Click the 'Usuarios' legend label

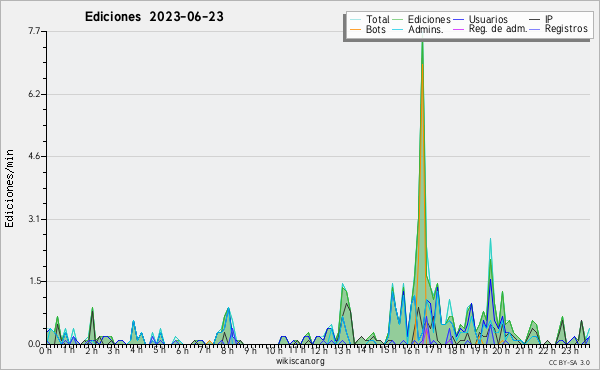coord(488,20)
